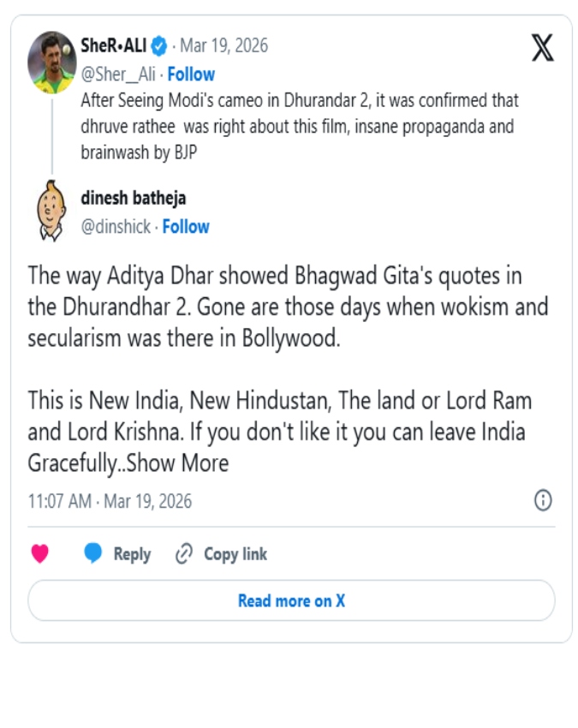Follow the @dinshick account
Viewport: 578px width, 728px height.
coord(186,227)
